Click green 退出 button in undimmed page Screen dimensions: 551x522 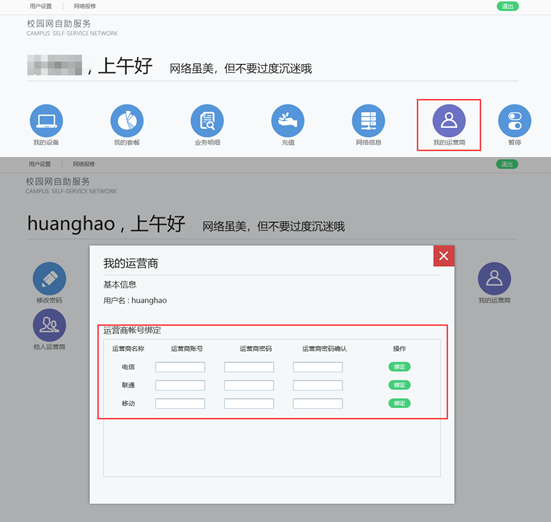507,6
